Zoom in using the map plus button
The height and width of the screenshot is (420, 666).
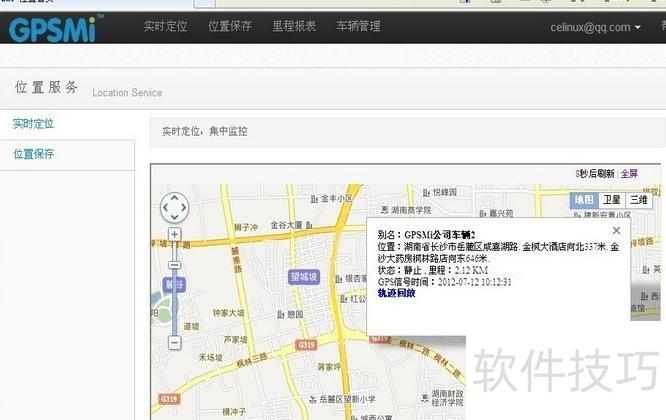click(174, 234)
